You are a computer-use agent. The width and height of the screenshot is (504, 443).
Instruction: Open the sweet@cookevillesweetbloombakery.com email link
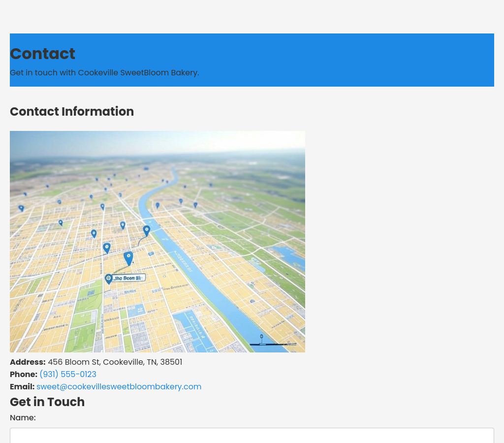(x=119, y=387)
